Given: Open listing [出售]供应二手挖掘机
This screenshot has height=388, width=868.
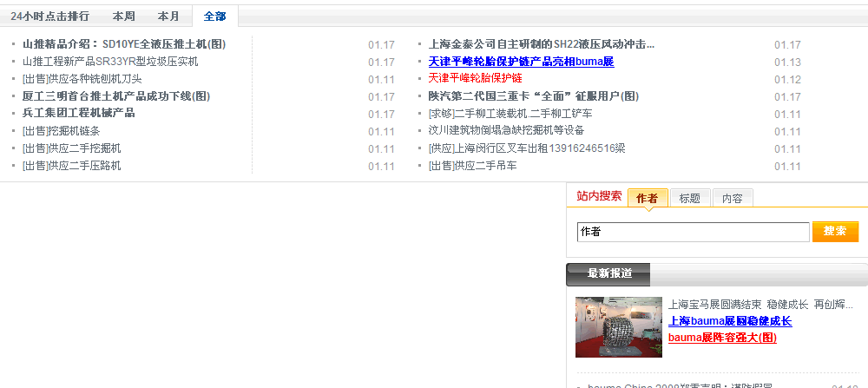Looking at the screenshot, I should 71,148.
